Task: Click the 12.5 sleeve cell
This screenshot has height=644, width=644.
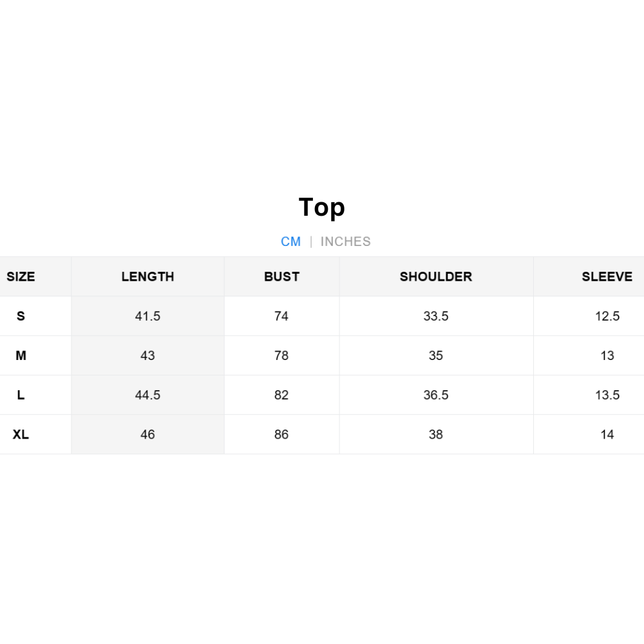Action: (x=607, y=316)
